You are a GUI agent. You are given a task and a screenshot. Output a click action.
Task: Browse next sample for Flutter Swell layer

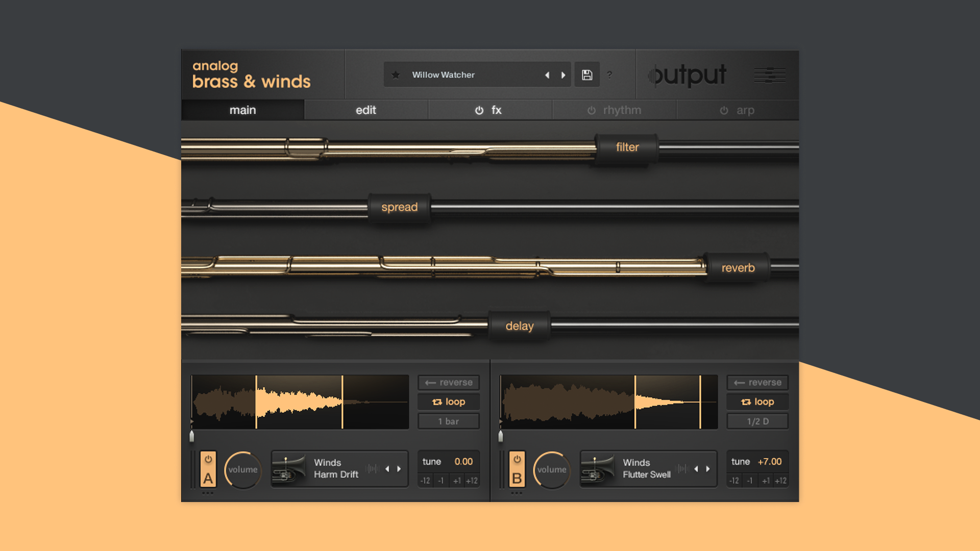coord(707,469)
